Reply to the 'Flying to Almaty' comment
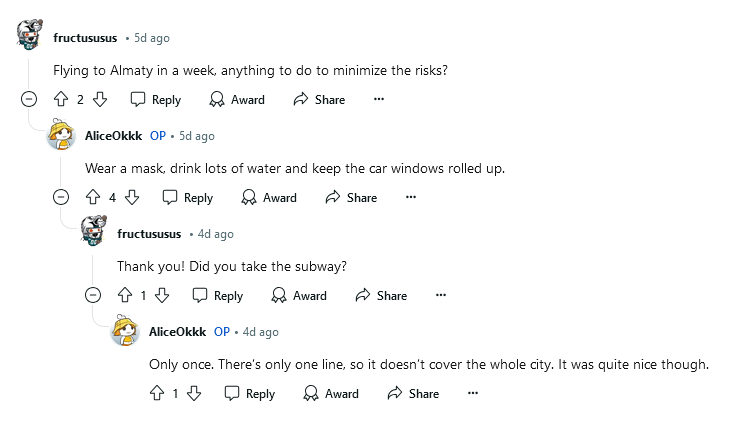This screenshot has width=732, height=421. coord(156,99)
